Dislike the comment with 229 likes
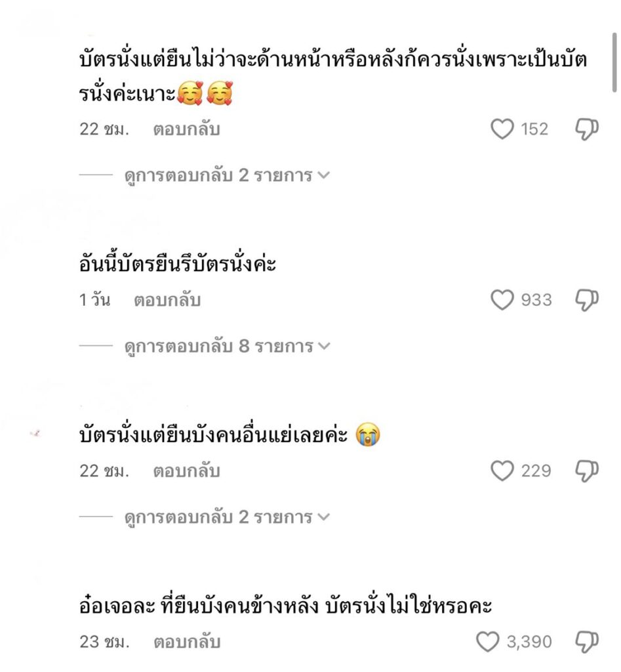Screen dimensions: 621x672 [586, 471]
